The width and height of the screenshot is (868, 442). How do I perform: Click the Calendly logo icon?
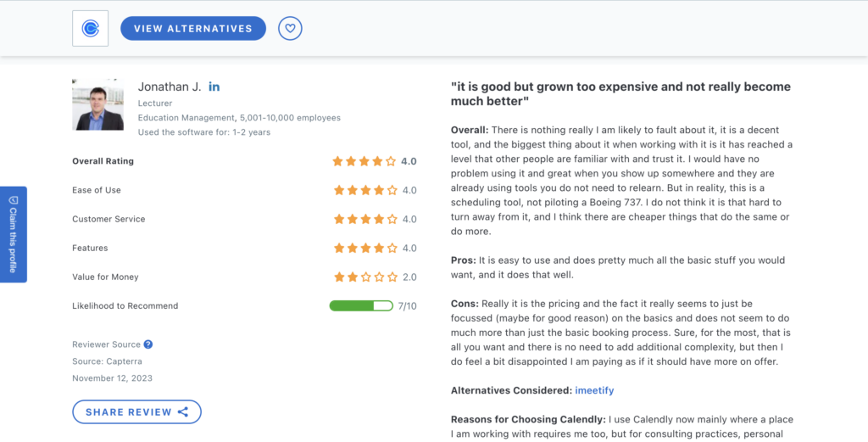90,29
